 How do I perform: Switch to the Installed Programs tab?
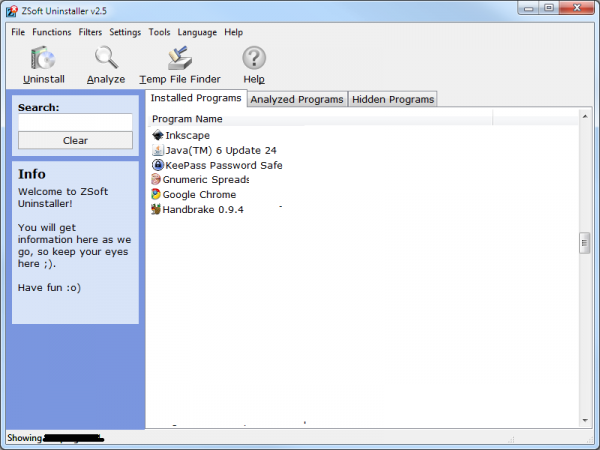[x=196, y=98]
